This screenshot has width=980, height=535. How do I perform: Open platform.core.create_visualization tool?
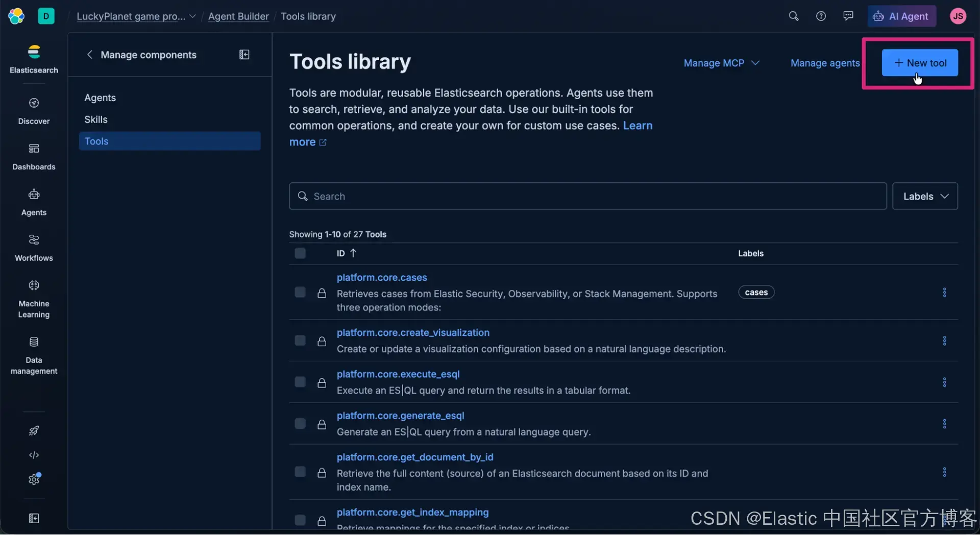pyautogui.click(x=413, y=332)
